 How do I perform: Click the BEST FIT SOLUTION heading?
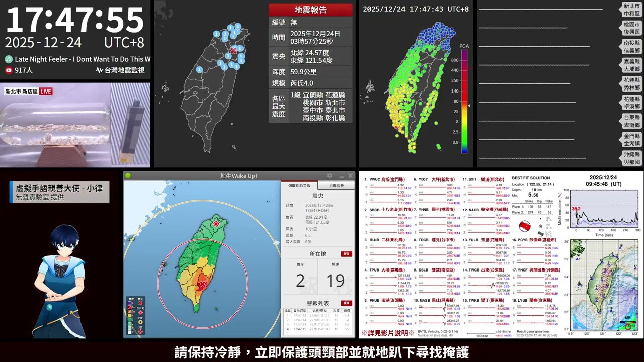tap(531, 178)
